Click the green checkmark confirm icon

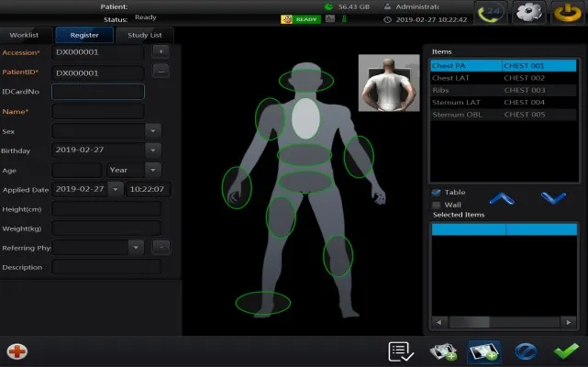pos(565,350)
